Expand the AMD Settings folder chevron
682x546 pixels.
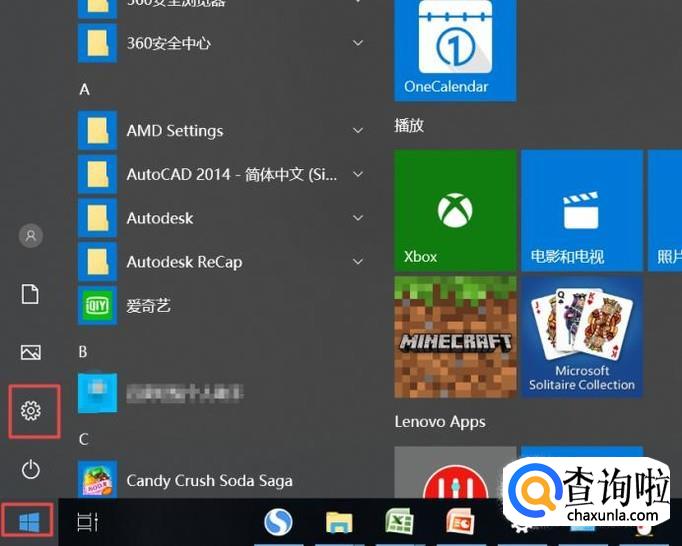[358, 131]
